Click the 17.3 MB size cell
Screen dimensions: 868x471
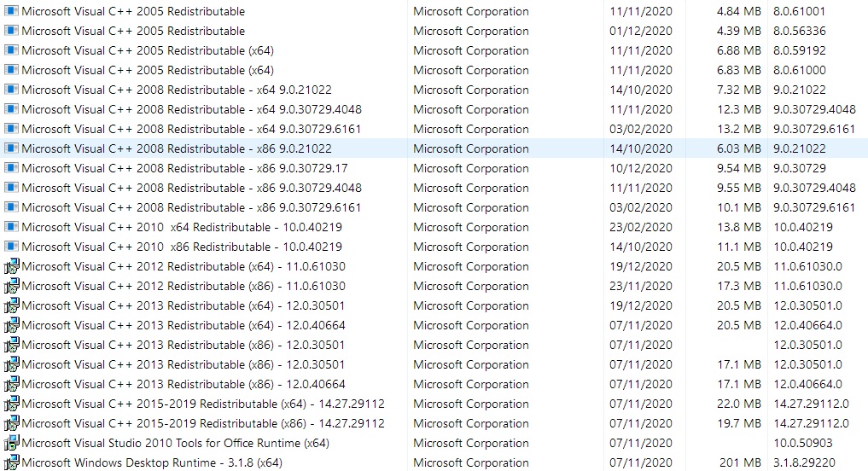click(739, 286)
